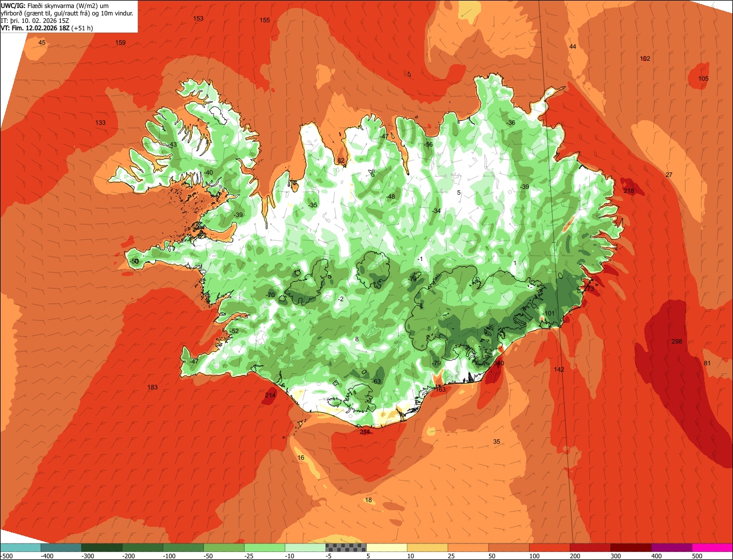
Task: Click the map value '-79'
Action: click(436, 364)
